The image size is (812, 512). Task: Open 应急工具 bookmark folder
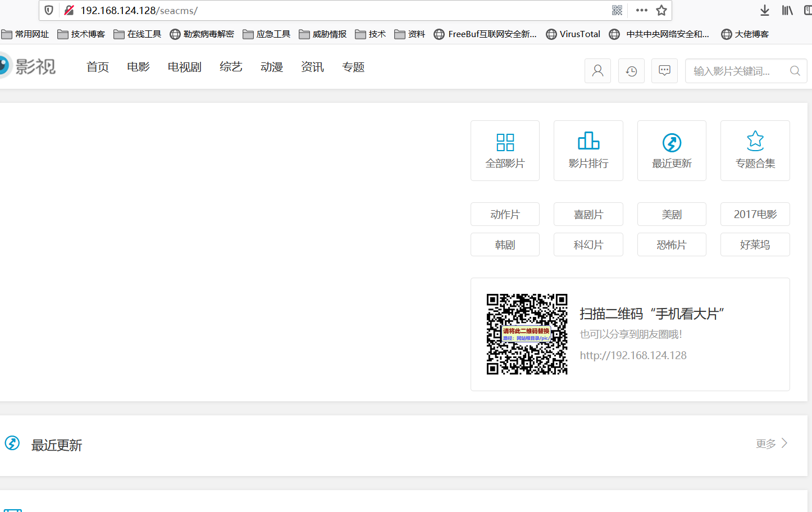click(x=267, y=34)
